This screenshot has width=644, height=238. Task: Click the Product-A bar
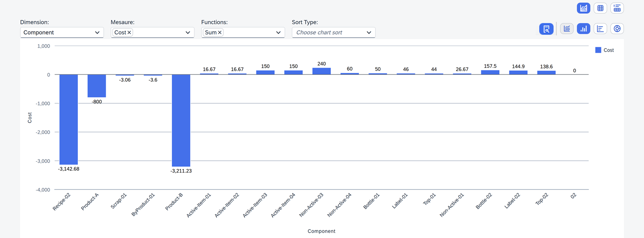pyautogui.click(x=97, y=86)
